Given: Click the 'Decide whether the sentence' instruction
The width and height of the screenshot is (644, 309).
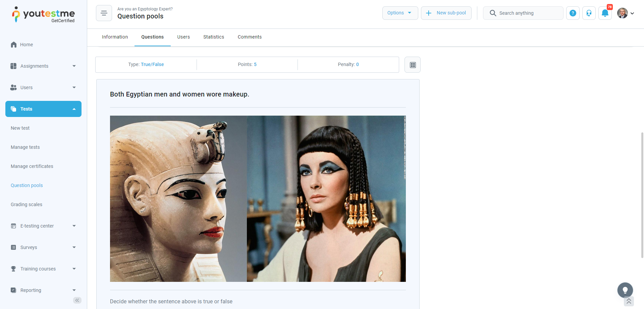Looking at the screenshot, I should tap(171, 301).
